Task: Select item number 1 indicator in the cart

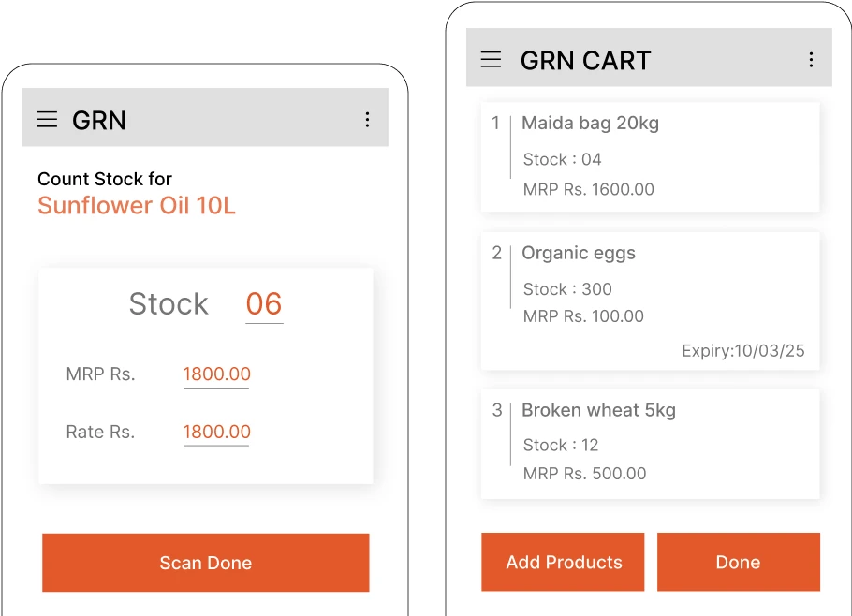Action: tap(496, 123)
